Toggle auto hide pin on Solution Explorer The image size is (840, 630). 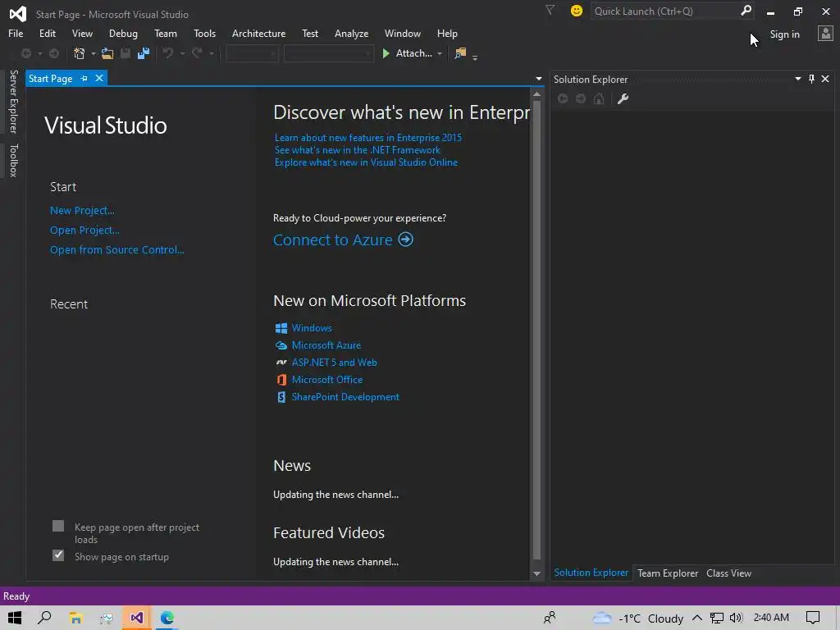[x=811, y=80]
